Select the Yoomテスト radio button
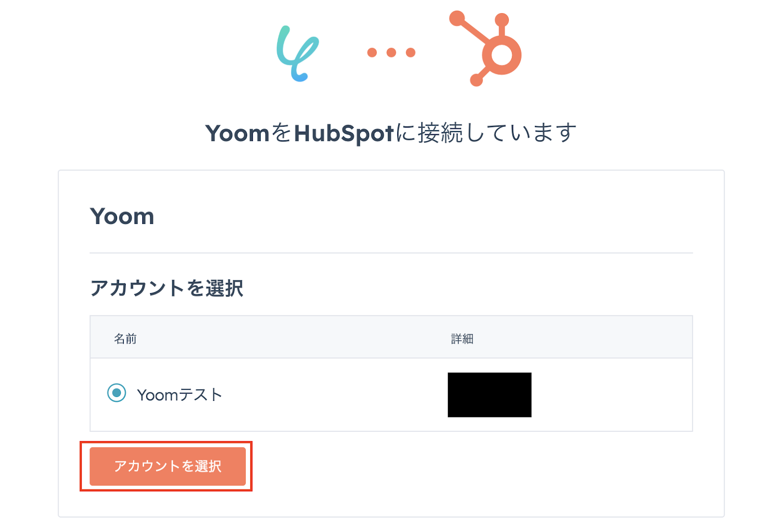This screenshot has width=774, height=532. (x=117, y=393)
